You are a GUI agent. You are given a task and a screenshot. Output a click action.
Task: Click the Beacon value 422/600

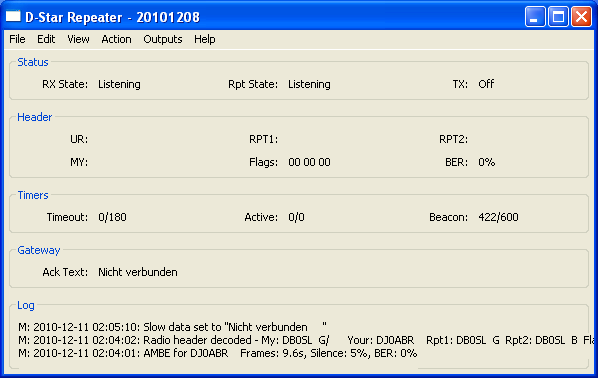(x=498, y=217)
